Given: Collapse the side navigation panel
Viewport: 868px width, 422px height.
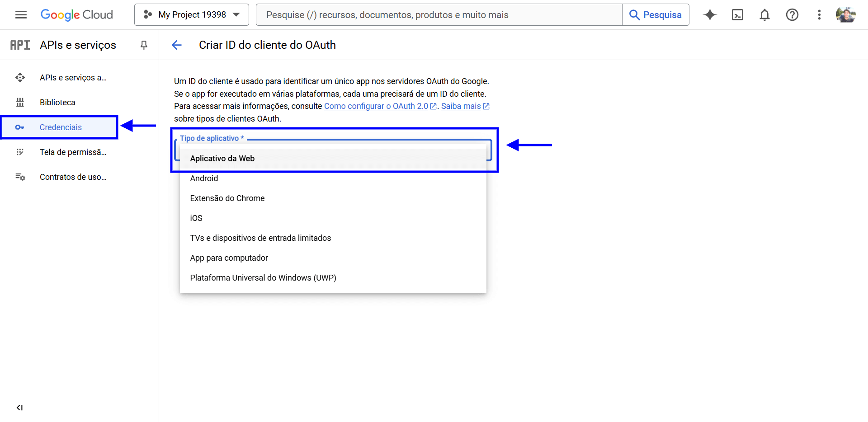Looking at the screenshot, I should tap(19, 408).
